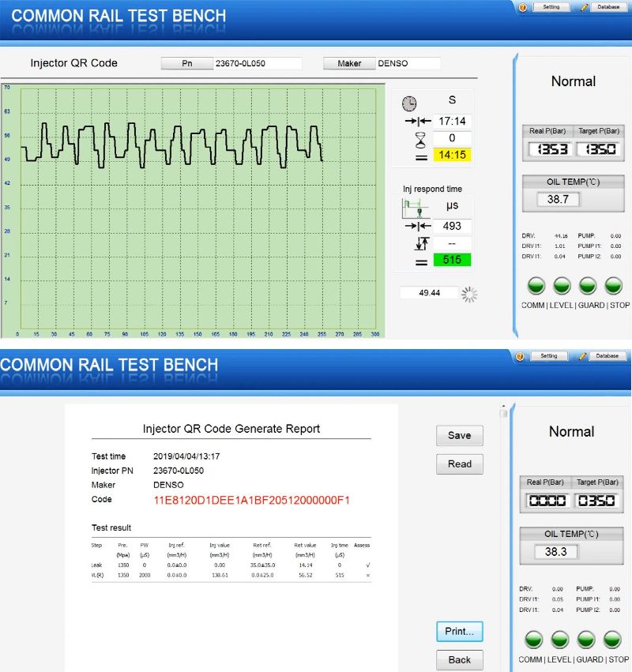Click Target P display reading 1350
Image resolution: width=632 pixels, height=672 pixels.
[x=599, y=149]
